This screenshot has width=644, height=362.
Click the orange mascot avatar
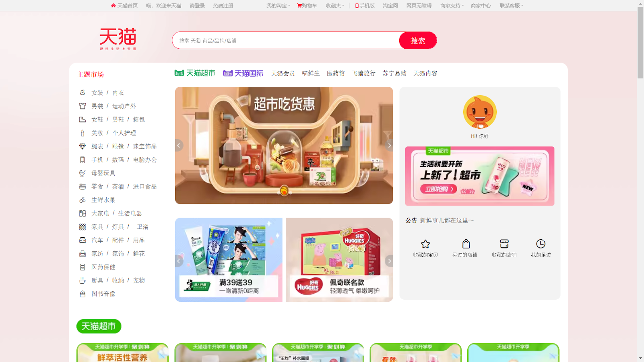coord(480,112)
